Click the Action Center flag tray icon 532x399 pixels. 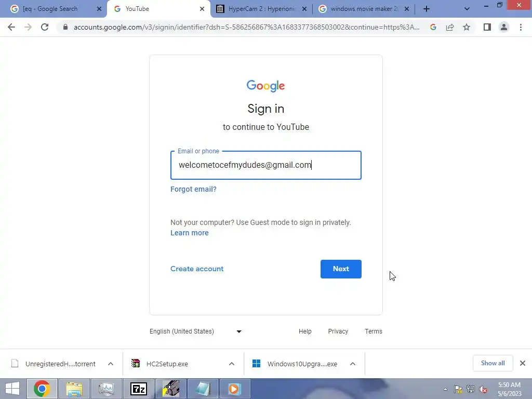(458, 389)
